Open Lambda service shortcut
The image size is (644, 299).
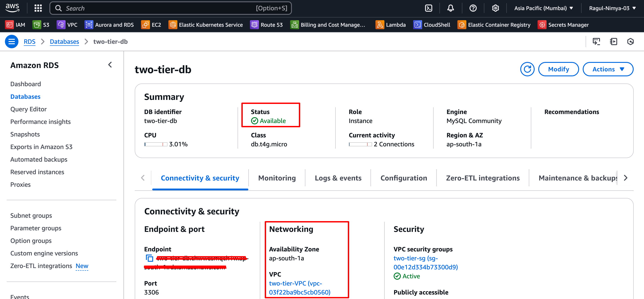click(390, 25)
